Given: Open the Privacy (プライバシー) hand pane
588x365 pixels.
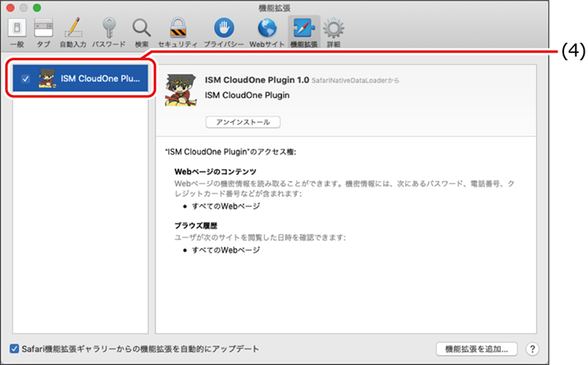Looking at the screenshot, I should click(x=224, y=33).
